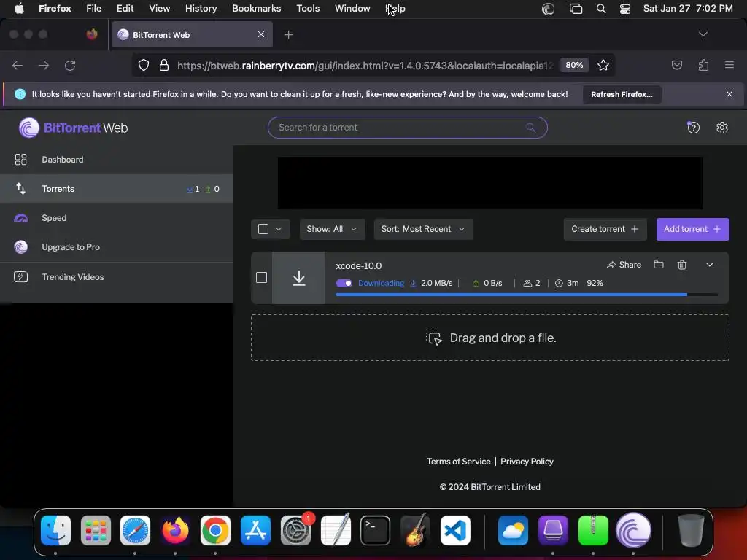Open Visual Studio Code from the Dock

pos(455,531)
